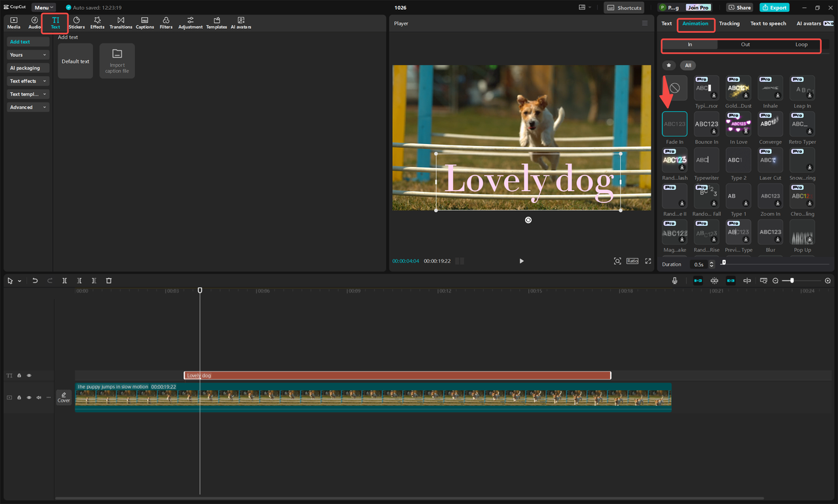838x504 pixels.
Task: Open the Shortcuts button
Action: tap(624, 8)
